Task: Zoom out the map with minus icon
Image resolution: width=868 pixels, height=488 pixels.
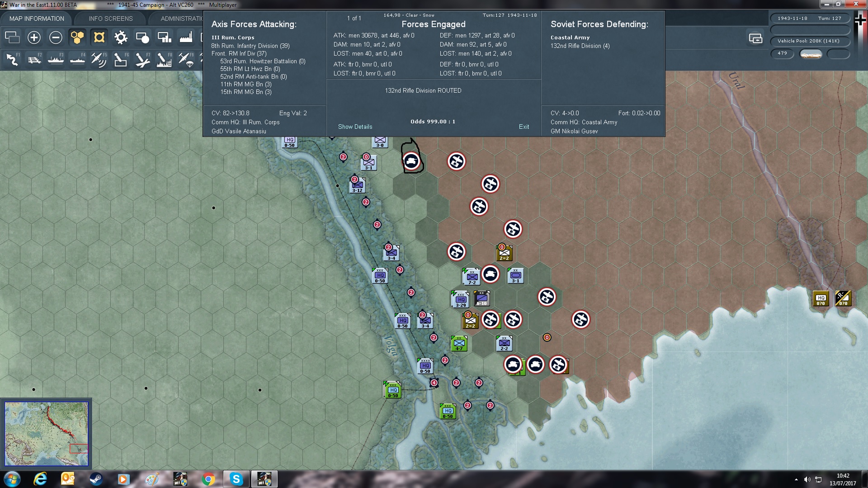Action: click(56, 37)
